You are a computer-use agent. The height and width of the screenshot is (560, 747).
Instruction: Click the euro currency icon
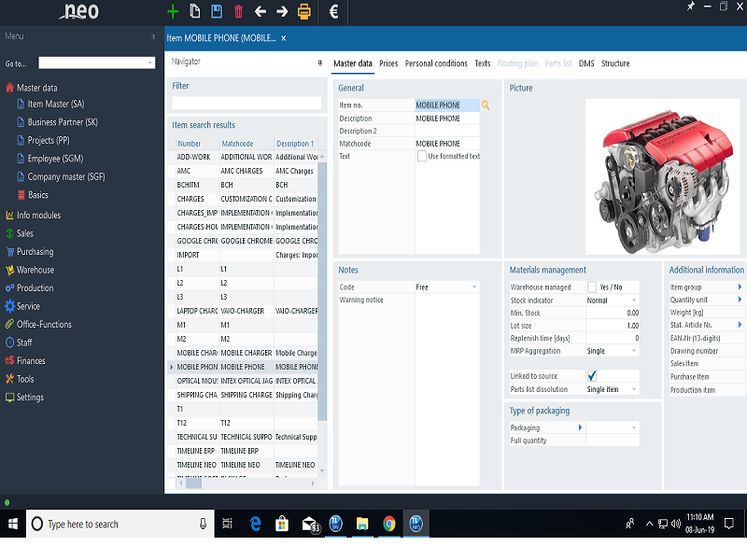pyautogui.click(x=334, y=11)
